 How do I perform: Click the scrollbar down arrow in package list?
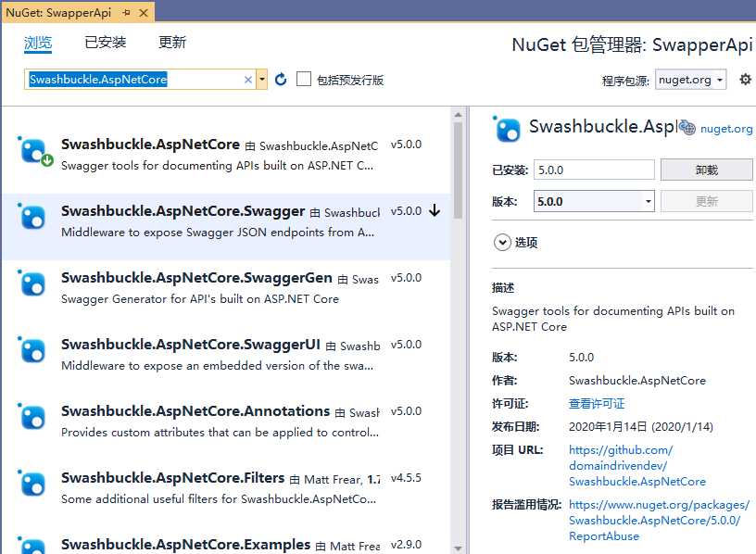pos(458,548)
